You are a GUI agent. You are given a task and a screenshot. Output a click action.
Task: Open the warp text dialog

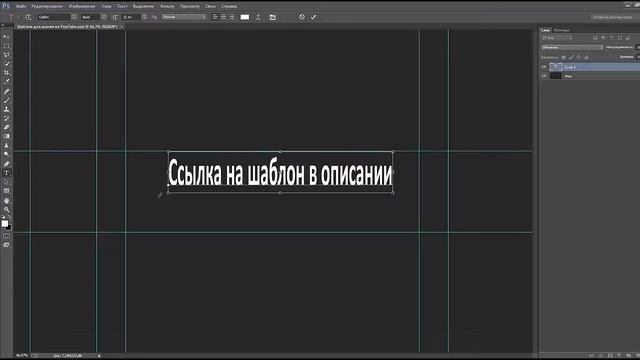pyautogui.click(x=258, y=17)
